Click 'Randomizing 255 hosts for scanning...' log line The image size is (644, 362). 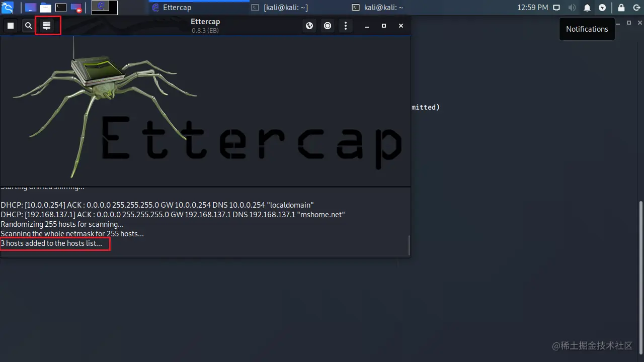click(x=62, y=224)
